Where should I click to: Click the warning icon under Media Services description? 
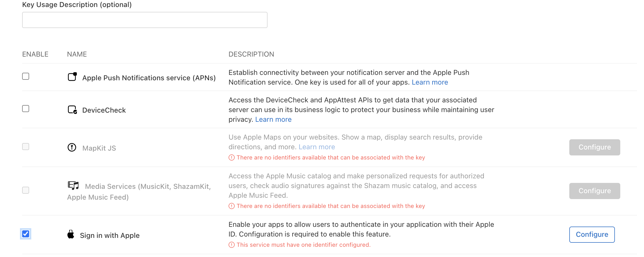(x=232, y=206)
